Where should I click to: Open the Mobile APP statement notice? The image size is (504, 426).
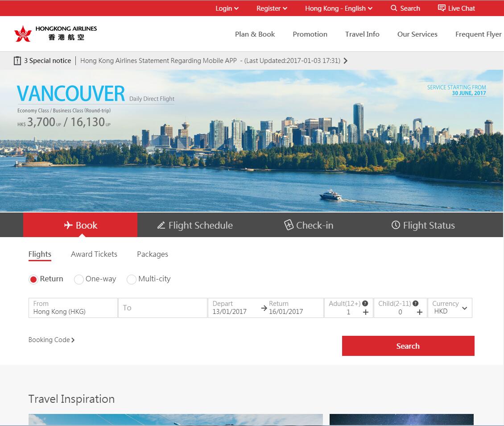[210, 60]
